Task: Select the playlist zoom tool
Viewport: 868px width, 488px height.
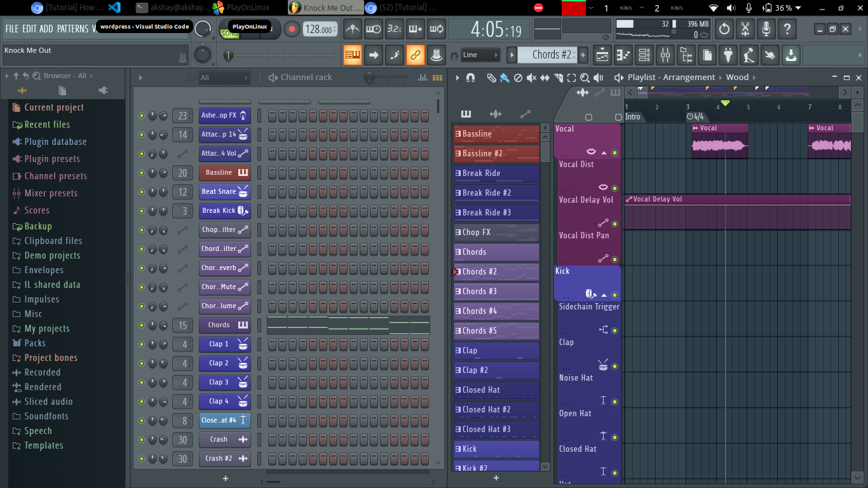Action: 585,78
